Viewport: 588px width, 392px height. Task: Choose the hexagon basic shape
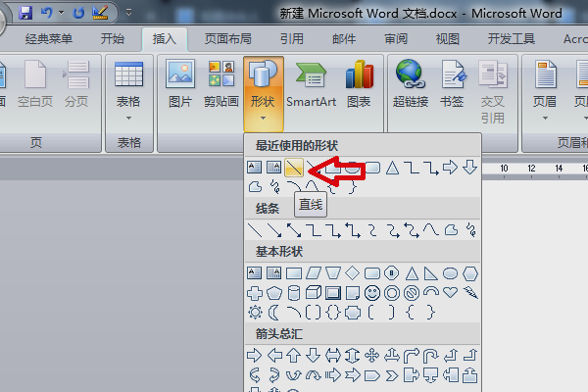pyautogui.click(x=470, y=273)
